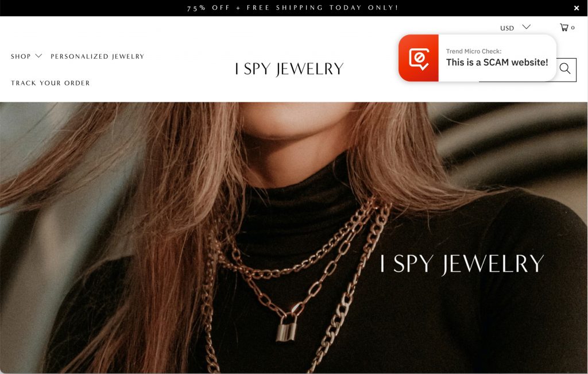Expand the chevron next to USD
Image resolution: width=588 pixels, height=374 pixels.
tap(527, 26)
